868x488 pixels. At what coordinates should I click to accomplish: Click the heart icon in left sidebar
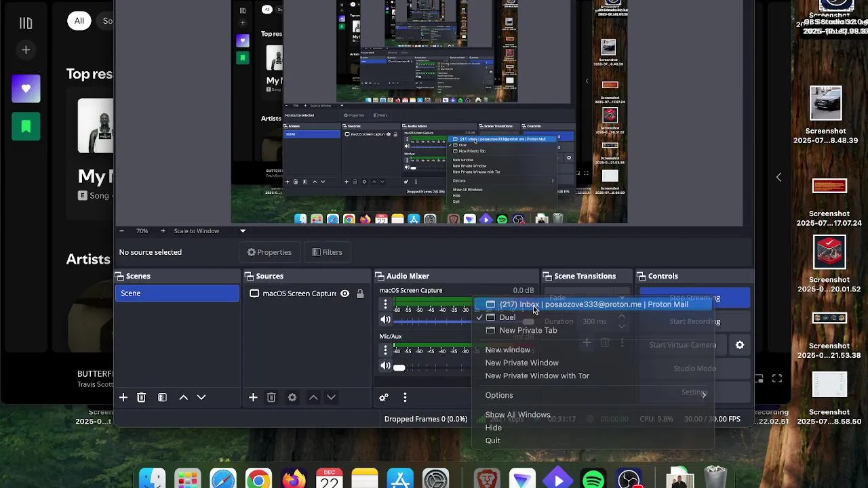tap(26, 88)
